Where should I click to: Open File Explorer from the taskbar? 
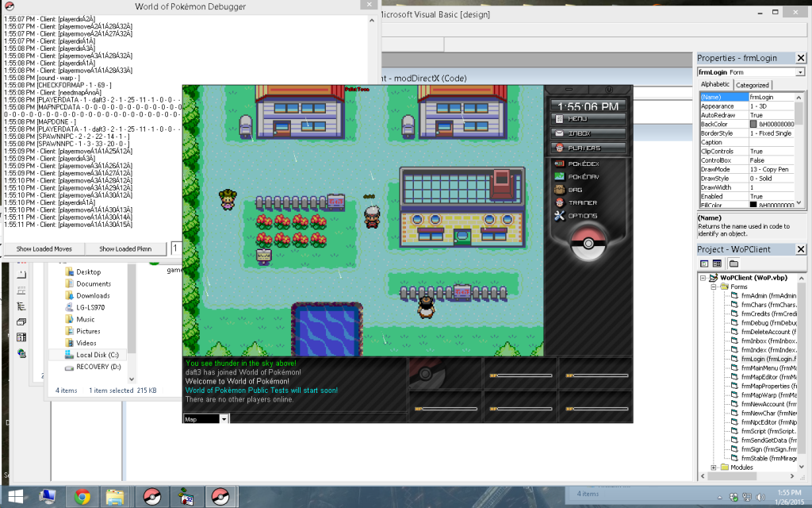point(114,497)
